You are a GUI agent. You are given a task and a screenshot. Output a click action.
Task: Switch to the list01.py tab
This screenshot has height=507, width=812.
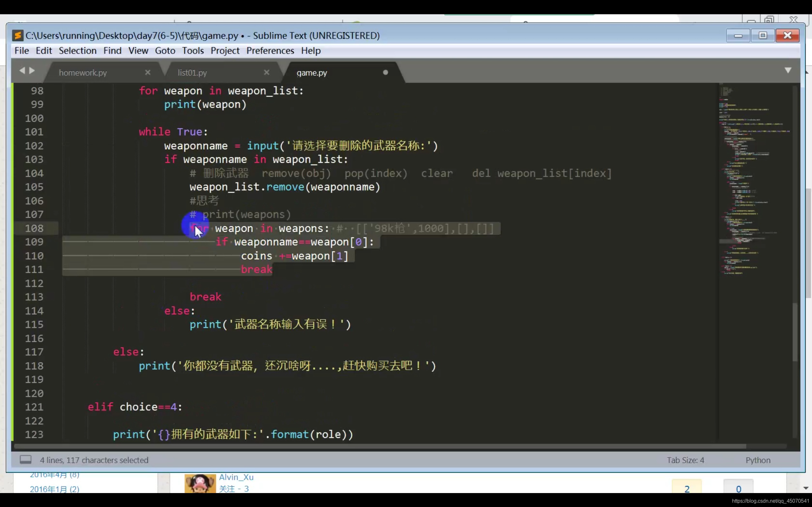pos(192,73)
